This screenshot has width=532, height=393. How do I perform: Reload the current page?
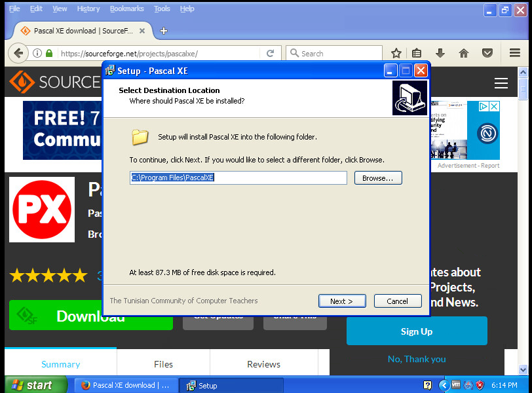(271, 53)
